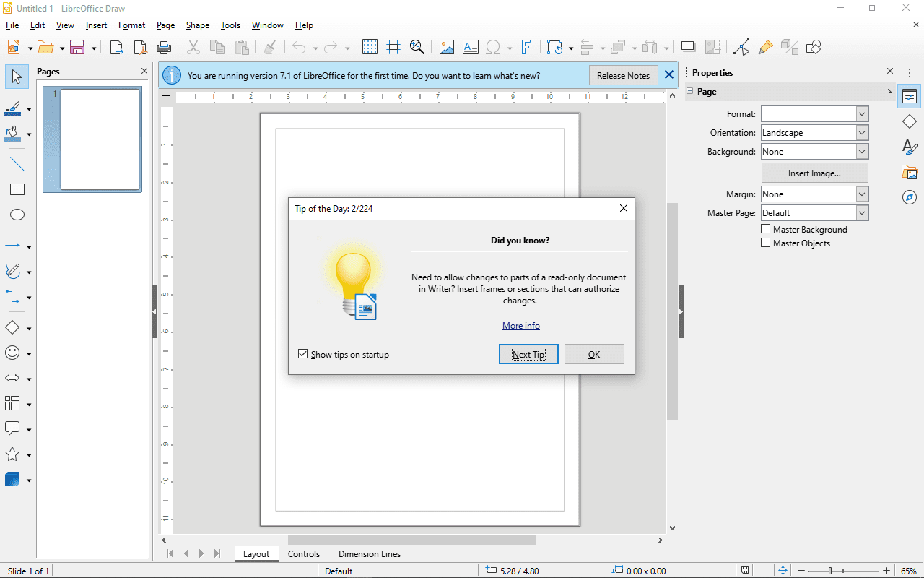Select the Ellipse tool
The width and height of the screenshot is (924, 578).
coord(17,215)
